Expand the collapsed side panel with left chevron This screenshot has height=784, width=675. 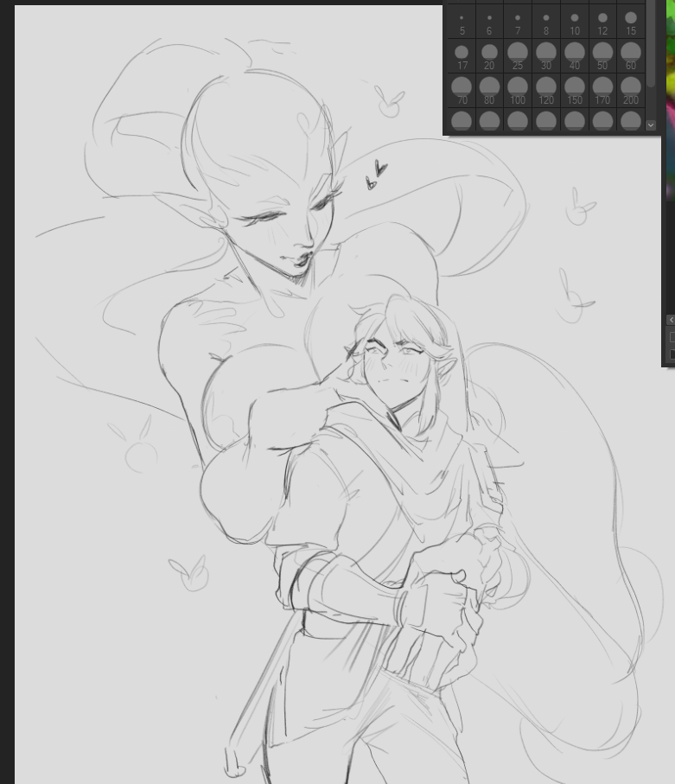[x=671, y=320]
